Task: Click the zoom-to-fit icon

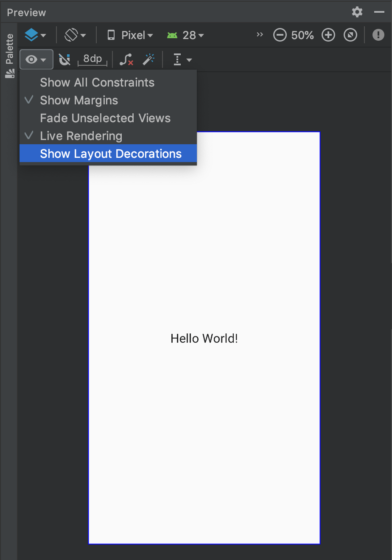Action: pos(350,35)
